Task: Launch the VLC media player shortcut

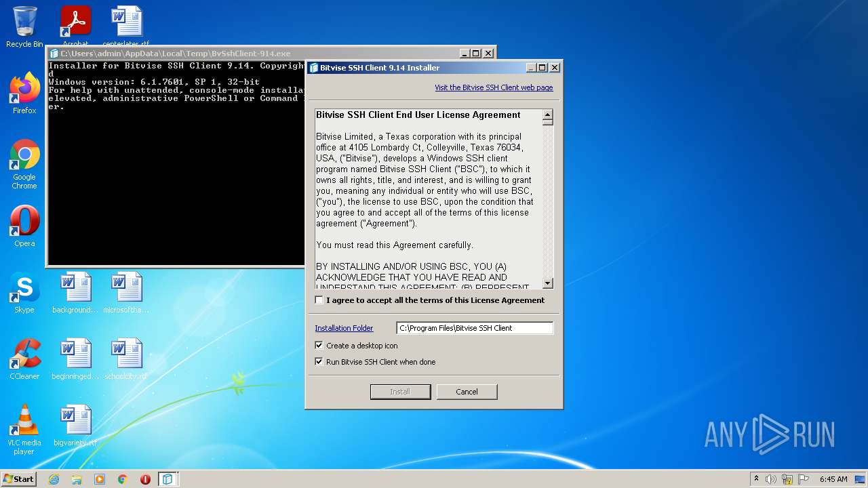Action: (x=24, y=430)
